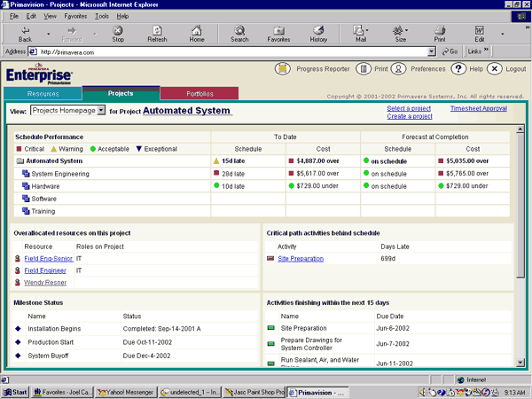Click the Installation Begins milestone diamond
This screenshot has height=399, width=532.
(18, 328)
